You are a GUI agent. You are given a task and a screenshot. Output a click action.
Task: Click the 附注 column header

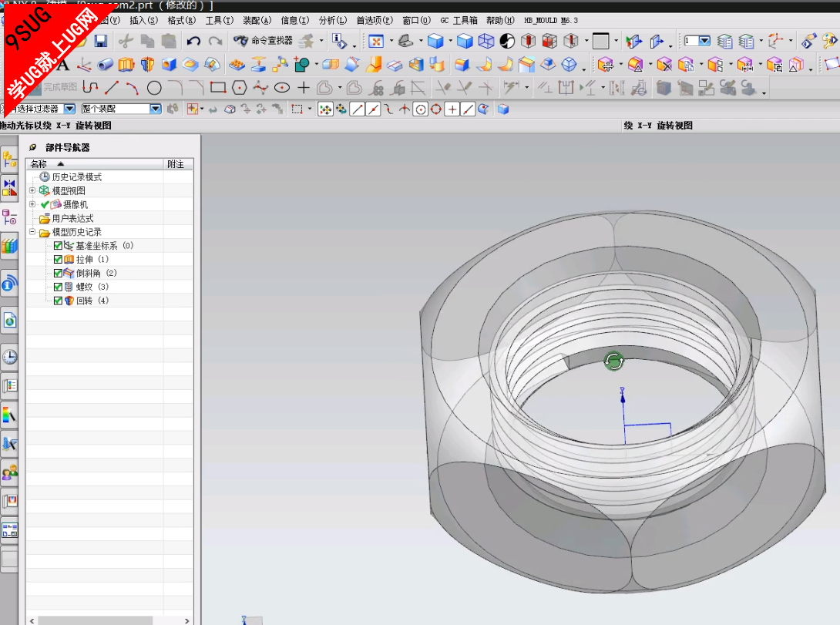coord(178,164)
